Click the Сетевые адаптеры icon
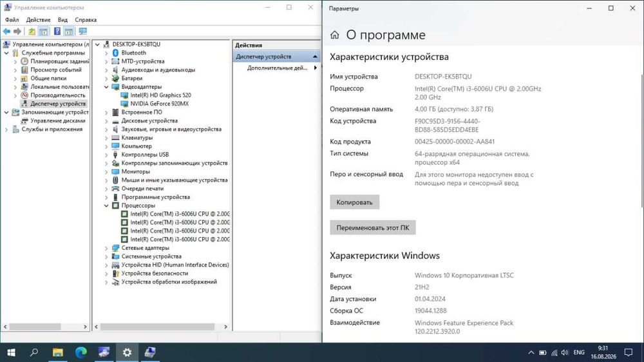This screenshot has height=362, width=644. [x=115, y=248]
